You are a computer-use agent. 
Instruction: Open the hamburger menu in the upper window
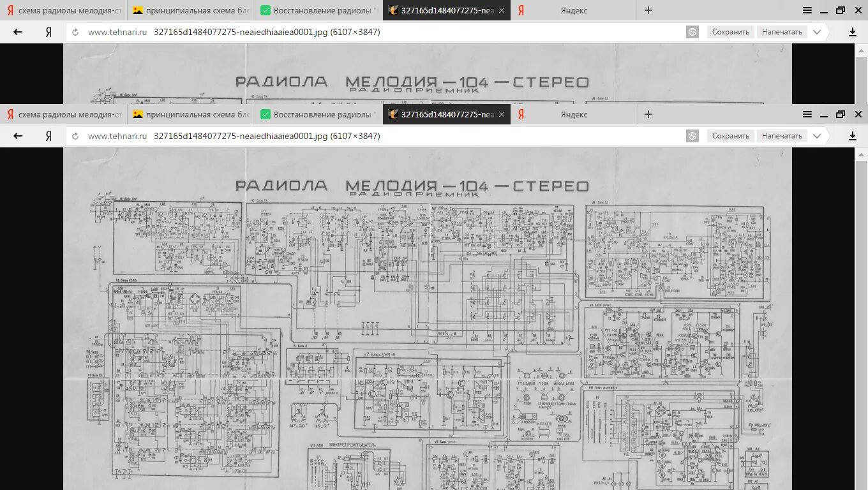tap(807, 10)
